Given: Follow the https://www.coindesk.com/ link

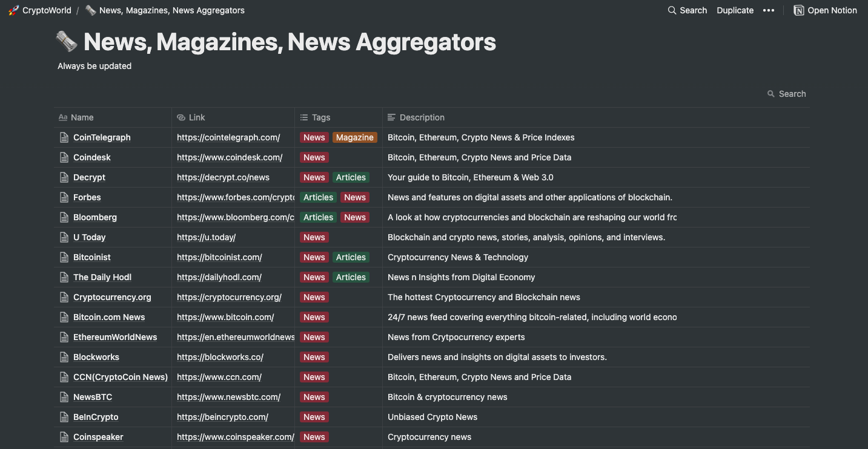Looking at the screenshot, I should (230, 157).
